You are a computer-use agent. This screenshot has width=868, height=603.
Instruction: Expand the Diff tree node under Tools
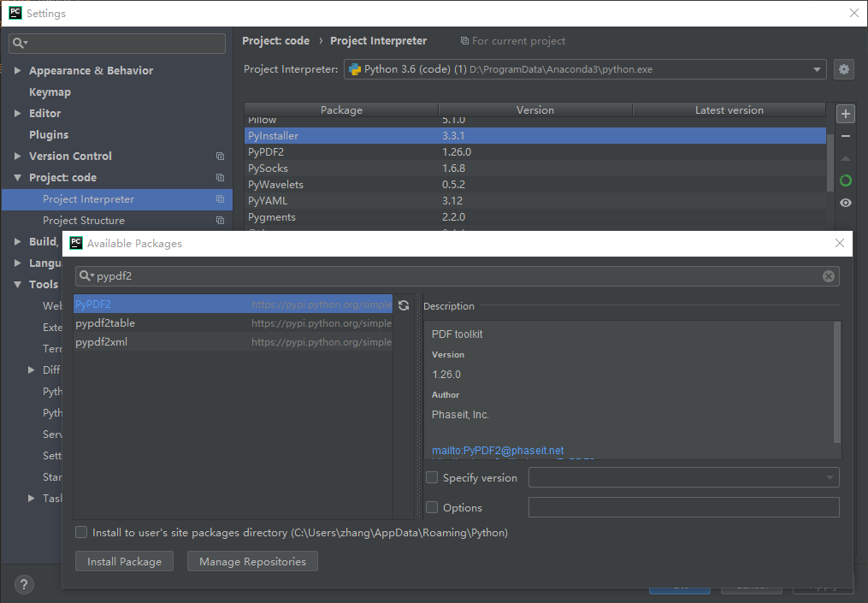coord(32,369)
